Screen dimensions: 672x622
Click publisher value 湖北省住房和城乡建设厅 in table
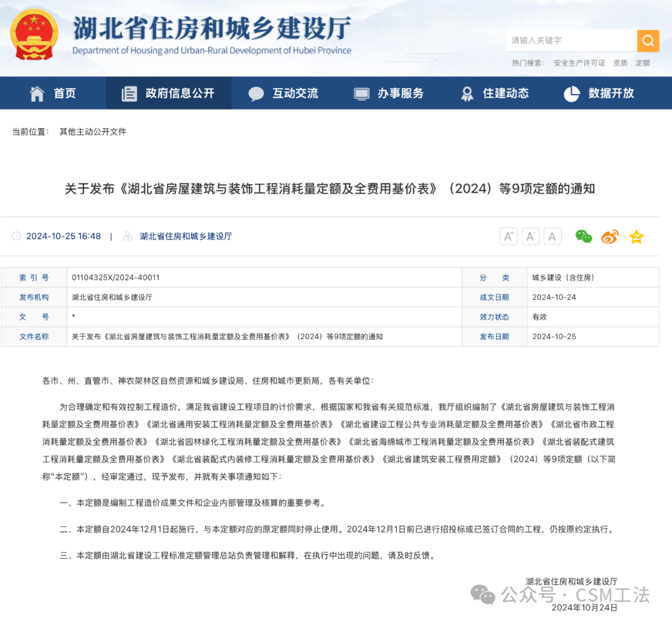[112, 297]
